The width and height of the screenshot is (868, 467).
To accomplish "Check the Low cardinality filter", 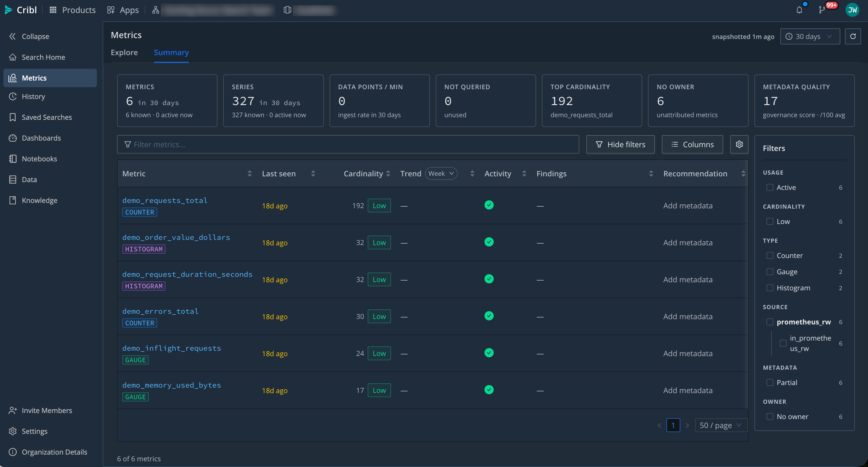I will point(769,221).
